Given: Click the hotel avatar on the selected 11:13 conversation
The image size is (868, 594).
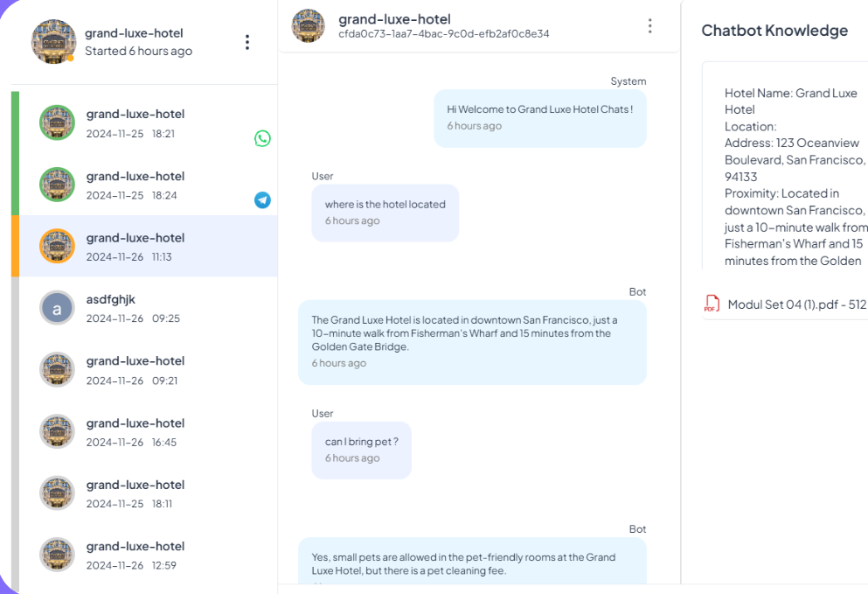Looking at the screenshot, I should coord(57,247).
